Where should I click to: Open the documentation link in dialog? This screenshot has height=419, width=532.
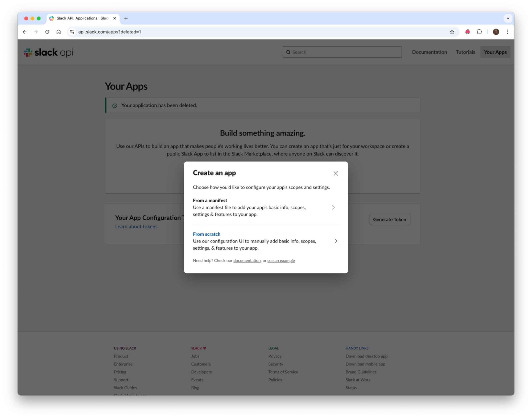pyautogui.click(x=247, y=260)
